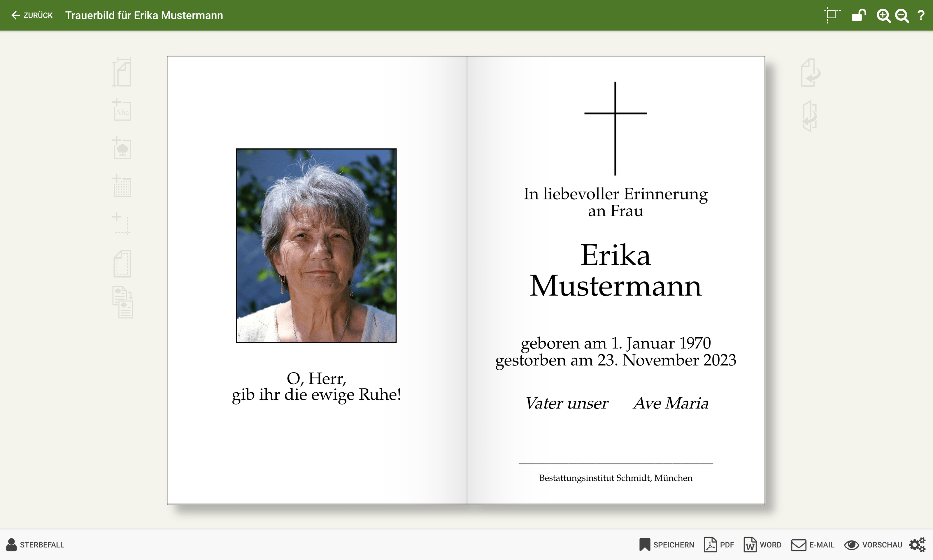Screen dimensions: 933x560
Task: Open the STERBEFALL menu
Action: click(x=36, y=545)
